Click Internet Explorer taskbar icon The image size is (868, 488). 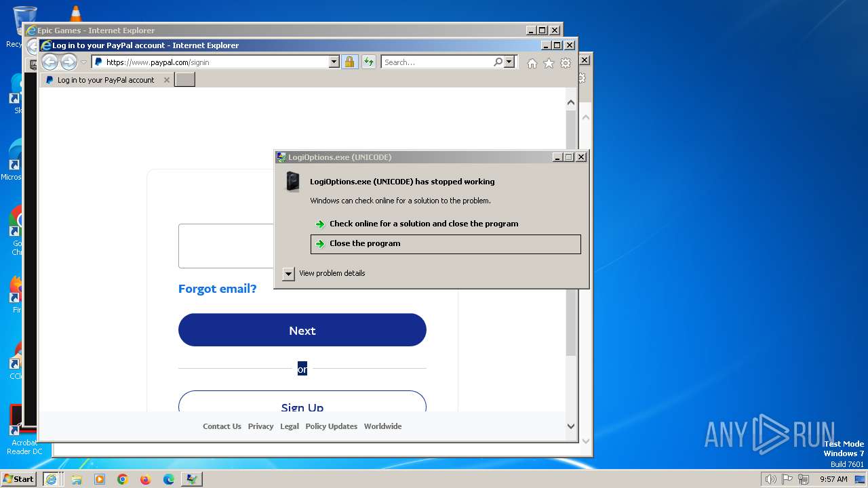(x=51, y=479)
